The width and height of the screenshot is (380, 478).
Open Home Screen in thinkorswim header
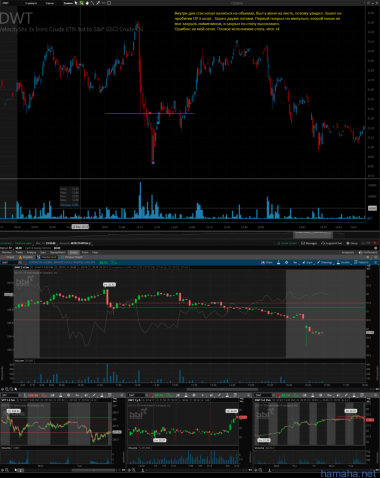coord(287,243)
